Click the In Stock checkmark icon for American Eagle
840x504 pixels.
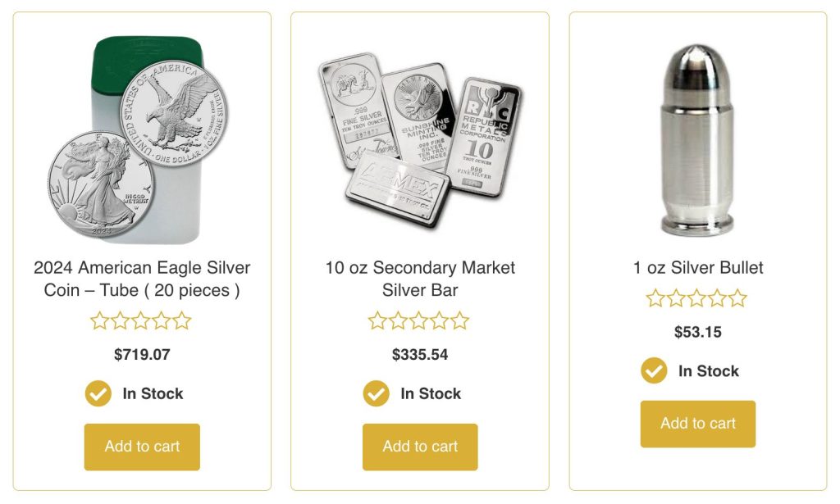[98, 393]
